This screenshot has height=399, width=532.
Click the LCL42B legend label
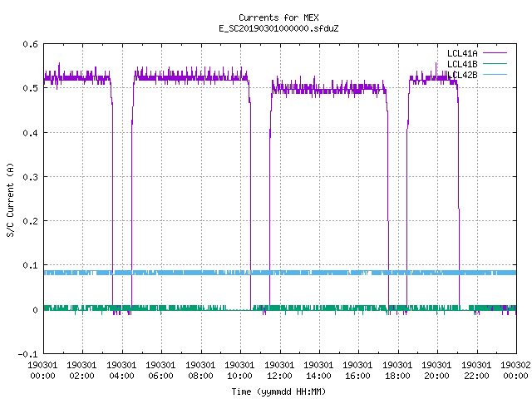(462, 75)
